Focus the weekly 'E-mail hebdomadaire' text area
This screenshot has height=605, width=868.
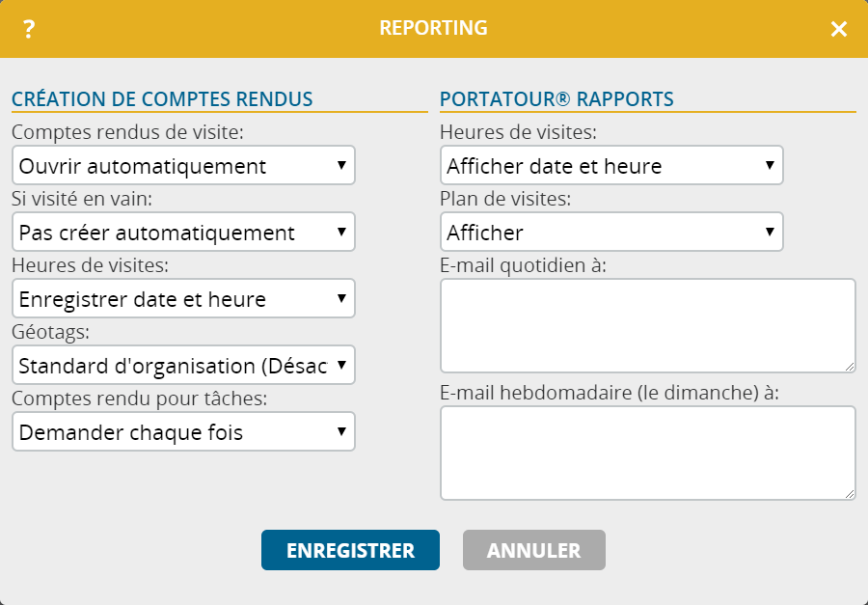point(646,453)
